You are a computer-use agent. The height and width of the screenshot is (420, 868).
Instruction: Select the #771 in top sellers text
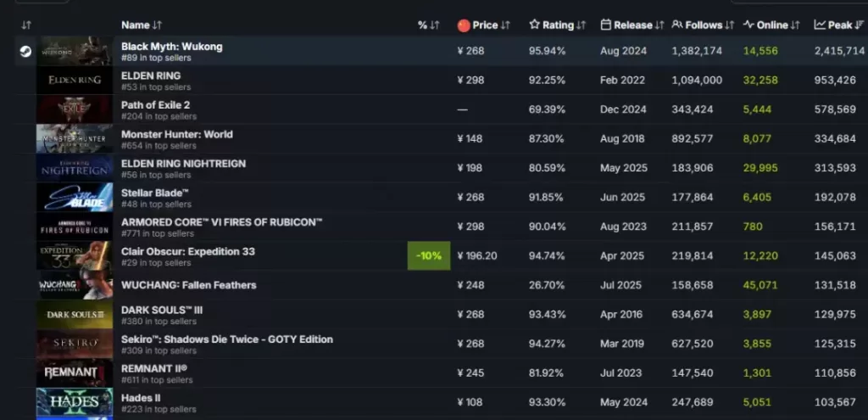[158, 234]
